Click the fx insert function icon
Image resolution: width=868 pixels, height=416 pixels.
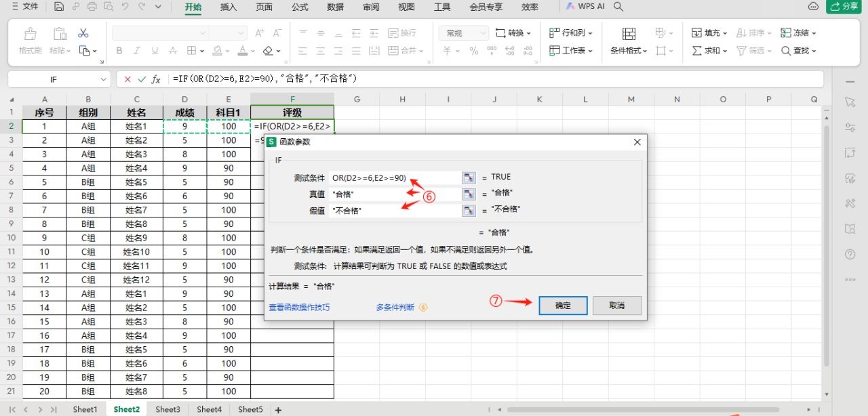point(156,79)
